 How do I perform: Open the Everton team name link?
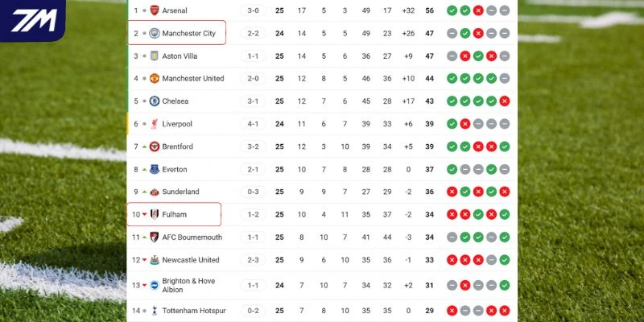click(x=174, y=169)
